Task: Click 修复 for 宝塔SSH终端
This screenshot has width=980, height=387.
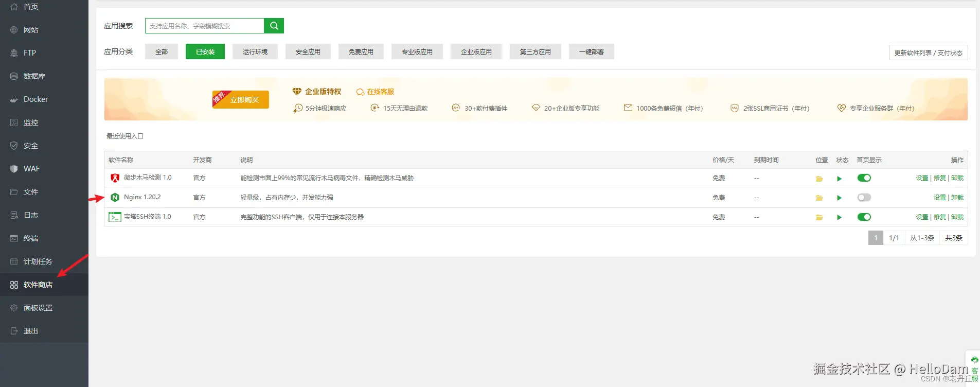Action: pos(940,217)
